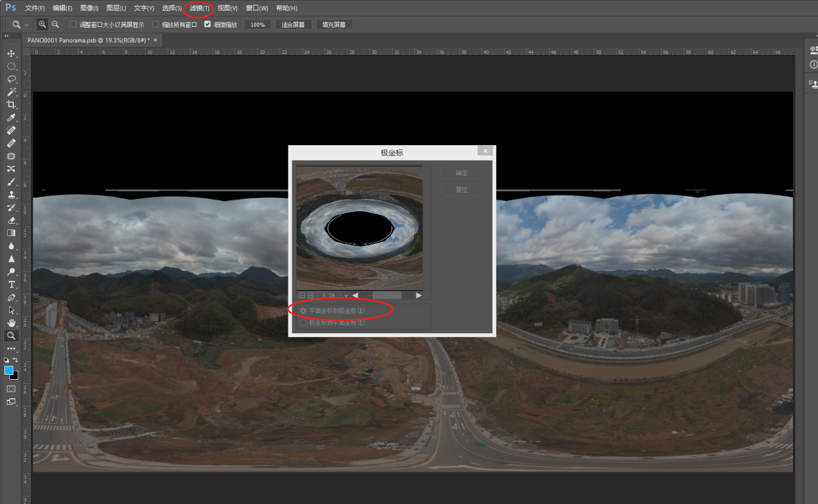Select the Hand tool
818x504 pixels.
(x=11, y=323)
